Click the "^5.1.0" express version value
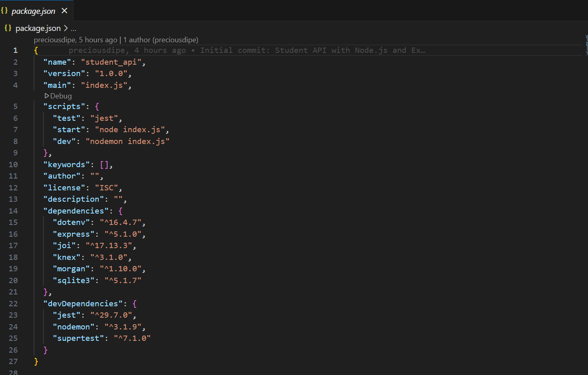The image size is (588, 375). (123, 234)
